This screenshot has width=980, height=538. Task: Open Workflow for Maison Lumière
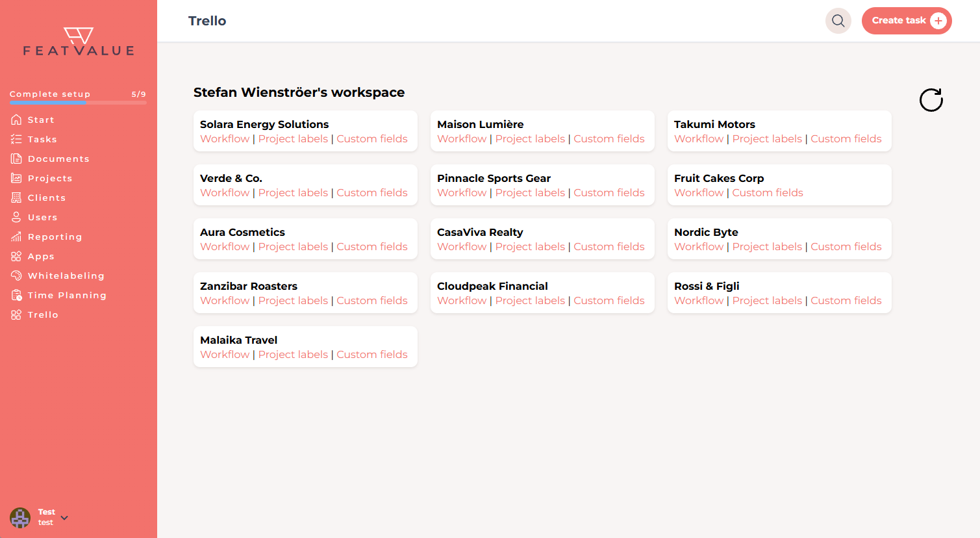pos(462,138)
